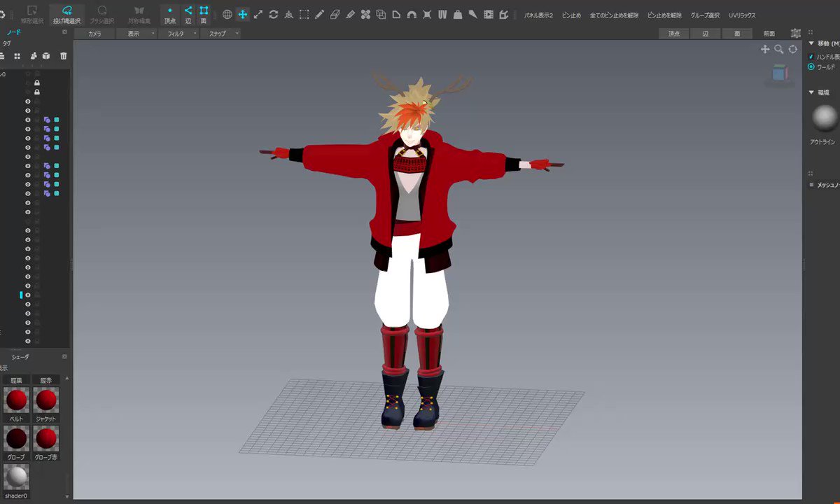
Task: Activate the 投げ縄選択 lasso selection tool
Action: click(67, 14)
